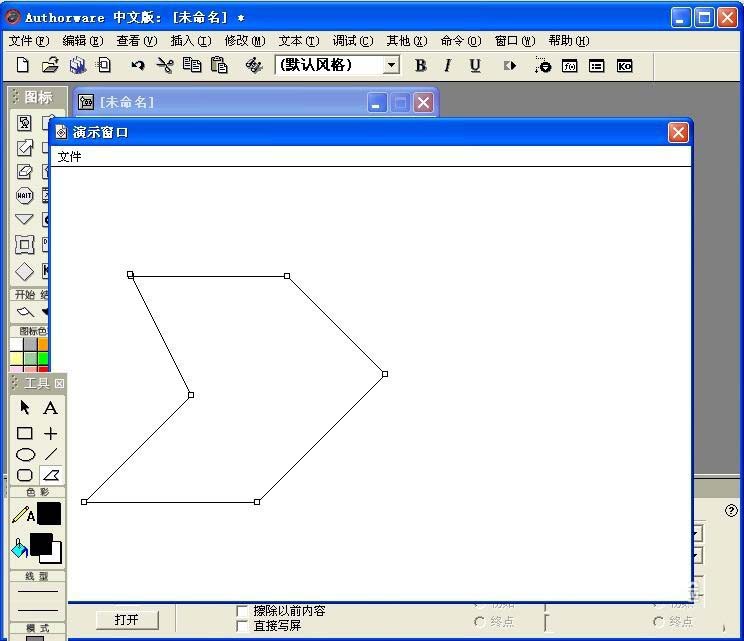Open the default style dropdown
The height and width of the screenshot is (641, 744).
pyautogui.click(x=391, y=65)
